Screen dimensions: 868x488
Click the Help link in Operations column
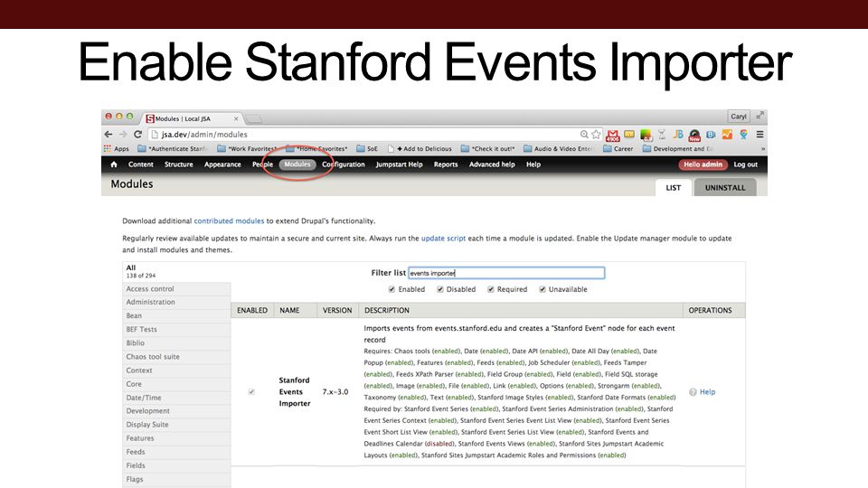coord(707,391)
